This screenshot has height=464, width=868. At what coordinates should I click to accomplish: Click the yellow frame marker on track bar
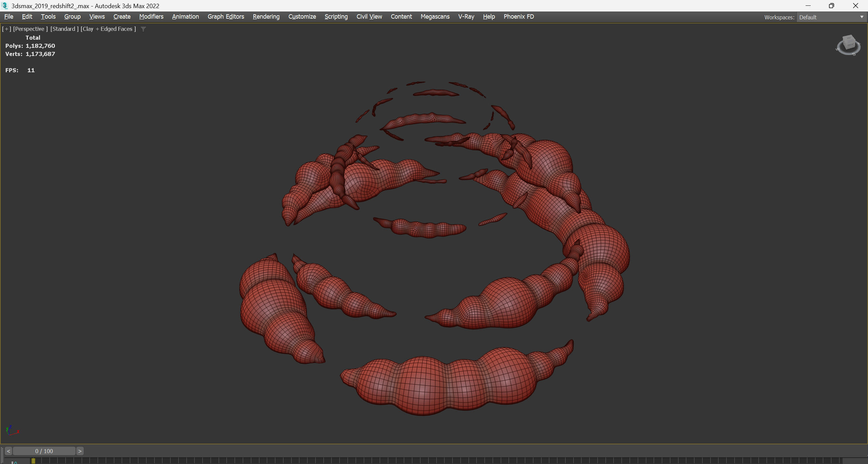pyautogui.click(x=33, y=461)
